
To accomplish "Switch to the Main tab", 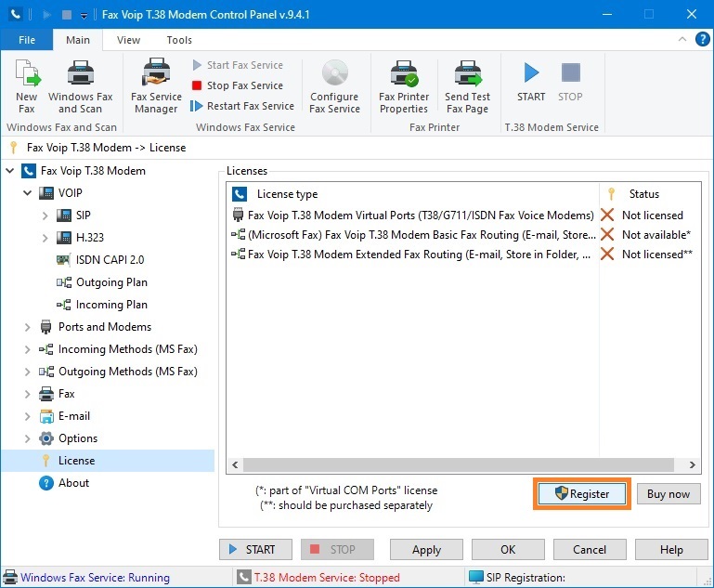I will [x=78, y=40].
